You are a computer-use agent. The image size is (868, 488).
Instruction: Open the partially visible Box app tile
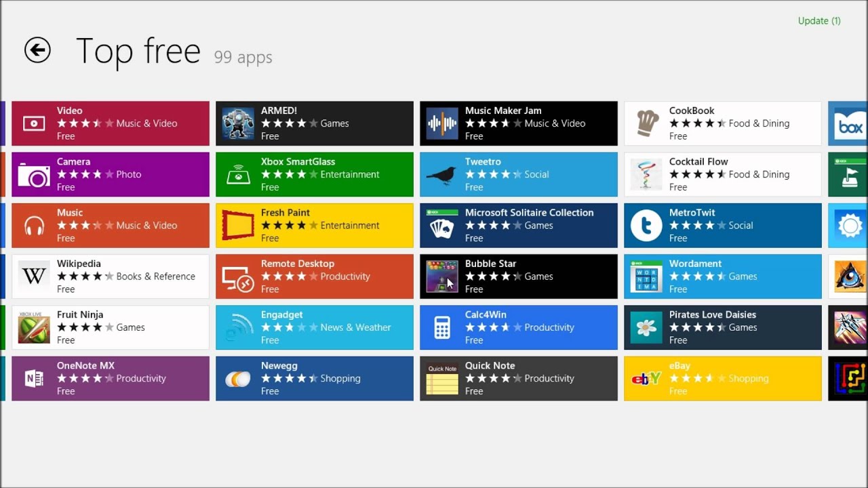pyautogui.click(x=848, y=123)
